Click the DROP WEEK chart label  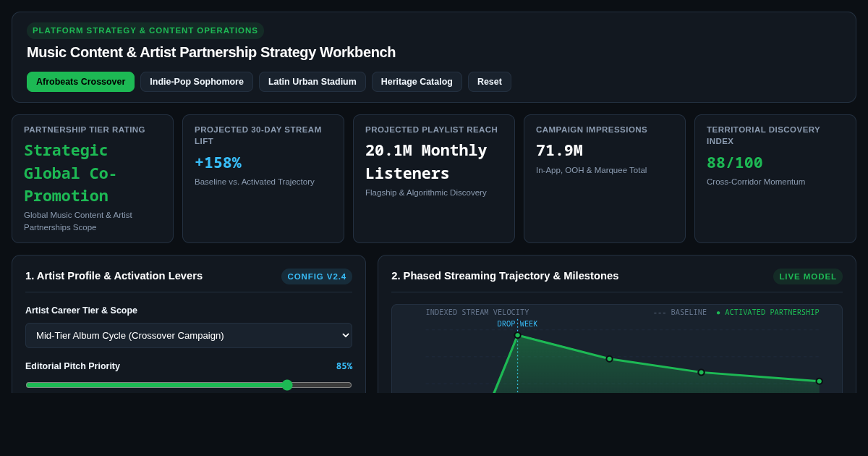pyautogui.click(x=517, y=324)
